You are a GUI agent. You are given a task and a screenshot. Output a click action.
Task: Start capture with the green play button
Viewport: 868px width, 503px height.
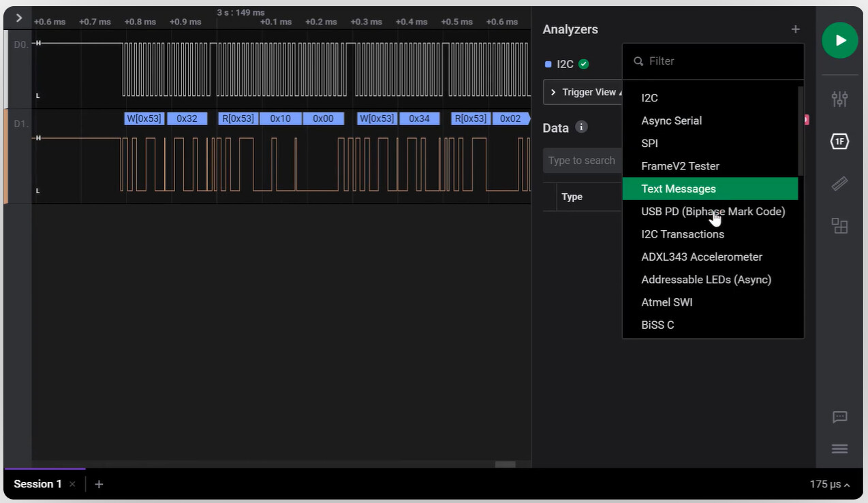(839, 40)
